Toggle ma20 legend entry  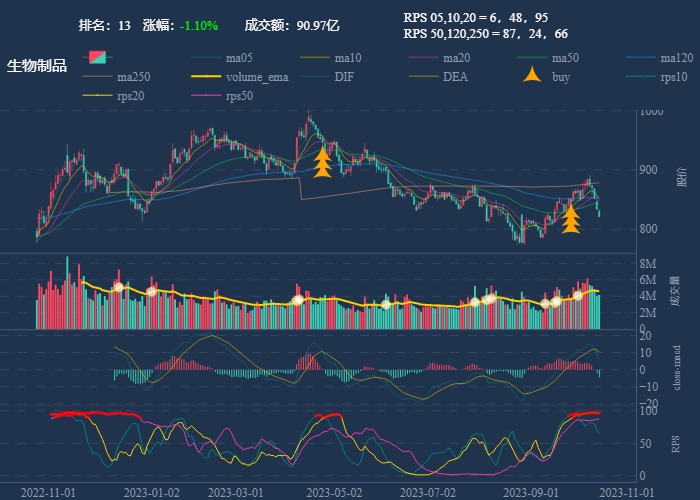(x=439, y=58)
